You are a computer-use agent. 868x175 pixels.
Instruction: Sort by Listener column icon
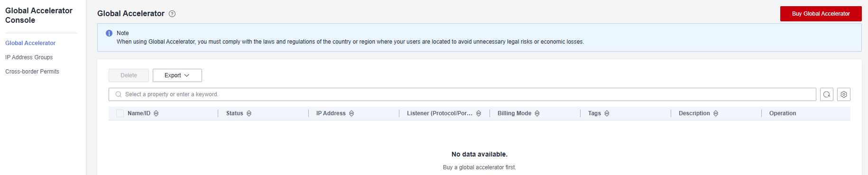[479, 113]
